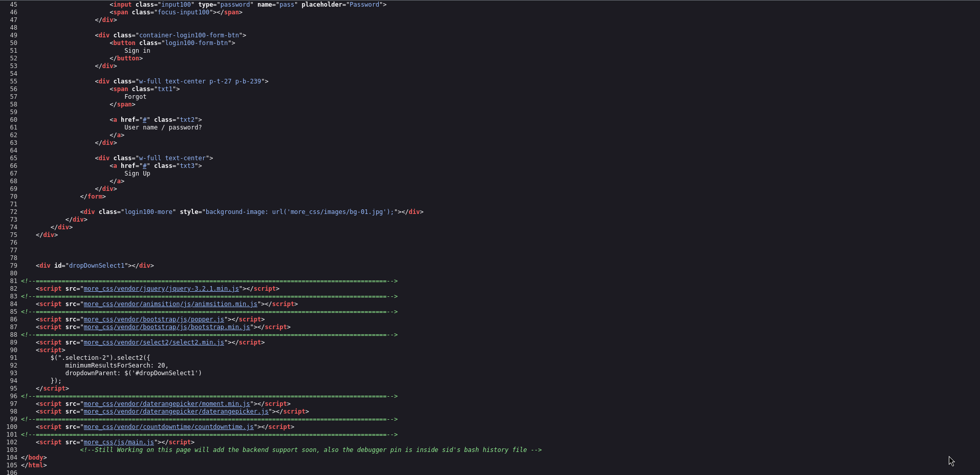Click the "container-login100-form-btn" class value
This screenshot has height=475, width=980.
tap(189, 35)
